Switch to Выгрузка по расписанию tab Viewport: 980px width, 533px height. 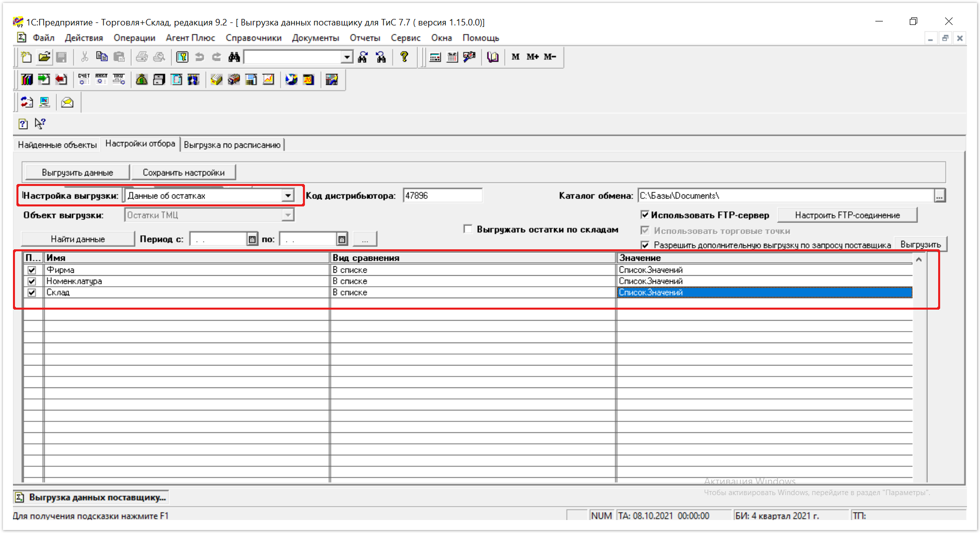click(x=232, y=145)
